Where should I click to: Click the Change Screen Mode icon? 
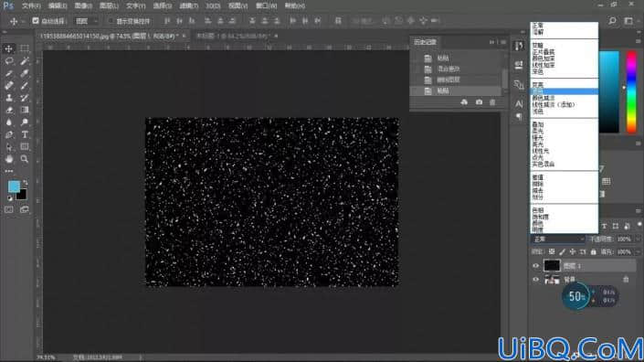pos(25,209)
